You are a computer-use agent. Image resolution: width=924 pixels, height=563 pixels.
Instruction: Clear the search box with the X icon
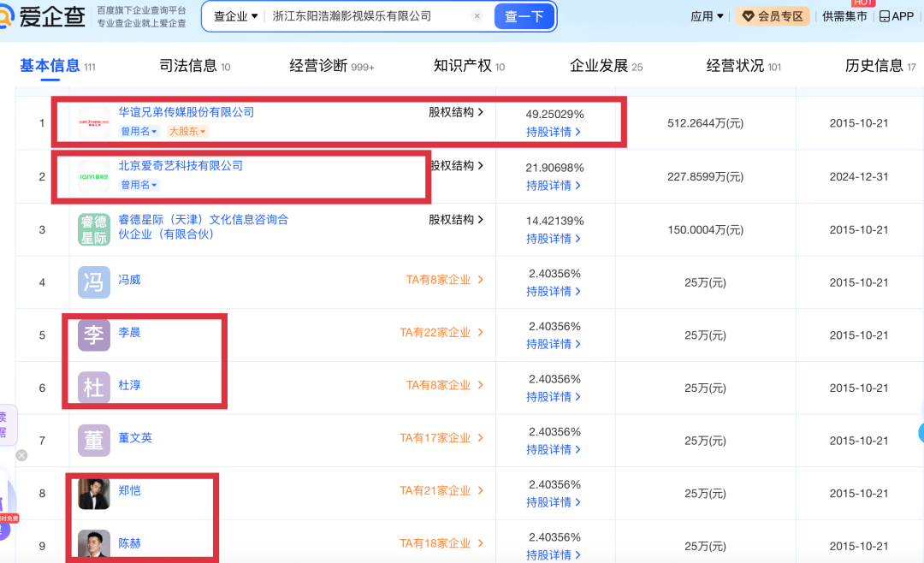tap(477, 16)
